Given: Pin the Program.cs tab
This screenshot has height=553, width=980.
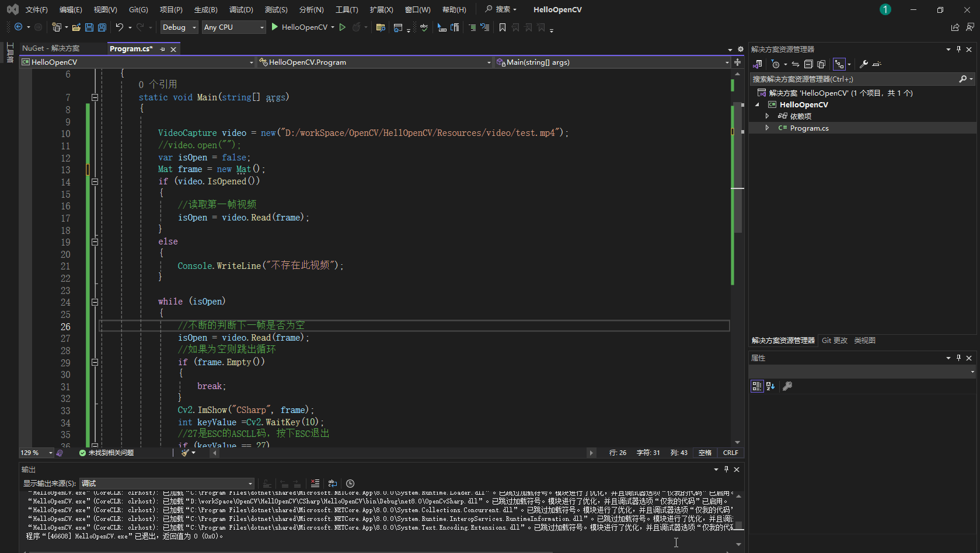Looking at the screenshot, I should (162, 49).
